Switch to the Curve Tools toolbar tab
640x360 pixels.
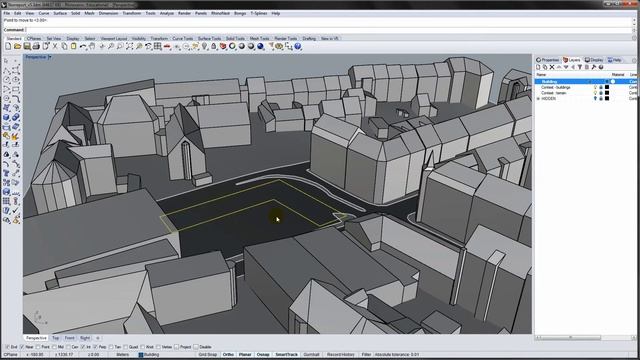(x=182, y=38)
